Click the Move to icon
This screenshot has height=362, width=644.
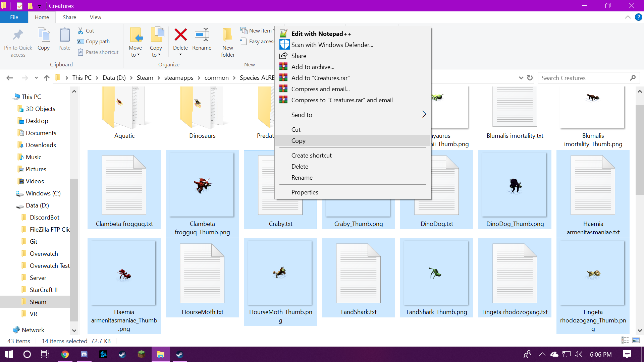(136, 35)
